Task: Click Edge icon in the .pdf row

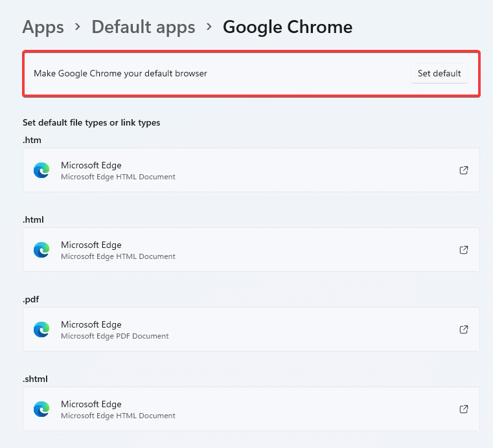Action: click(41, 330)
